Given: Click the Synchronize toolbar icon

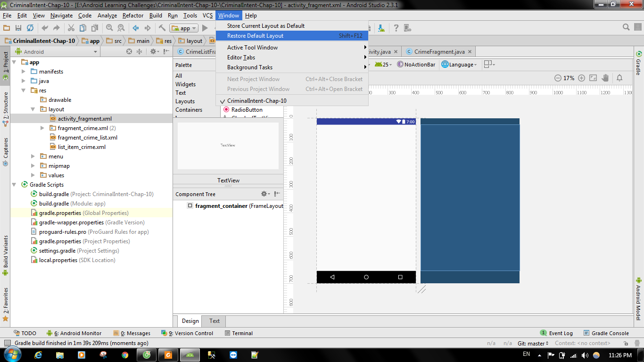Looking at the screenshot, I should click(x=30, y=28).
